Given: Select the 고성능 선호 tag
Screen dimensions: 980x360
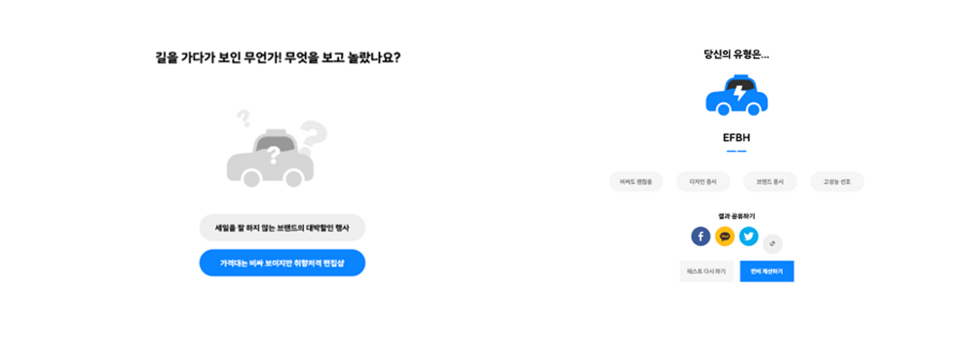Looking at the screenshot, I should (837, 182).
